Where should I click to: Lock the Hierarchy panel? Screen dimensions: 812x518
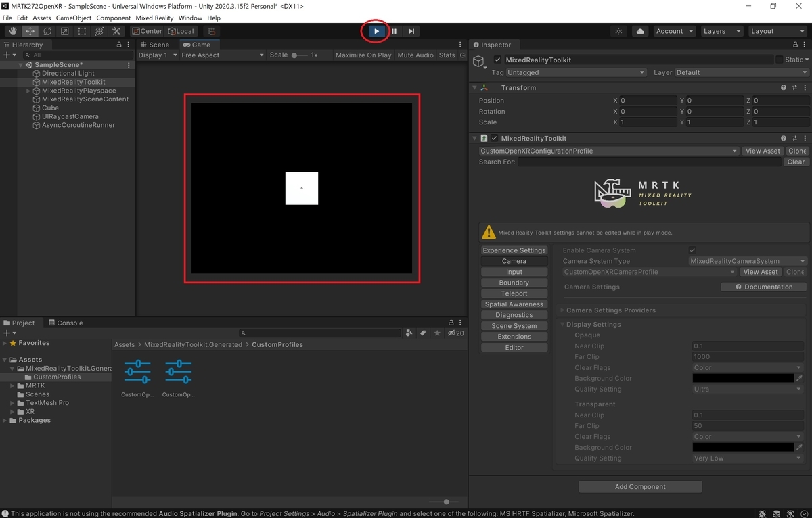click(119, 45)
